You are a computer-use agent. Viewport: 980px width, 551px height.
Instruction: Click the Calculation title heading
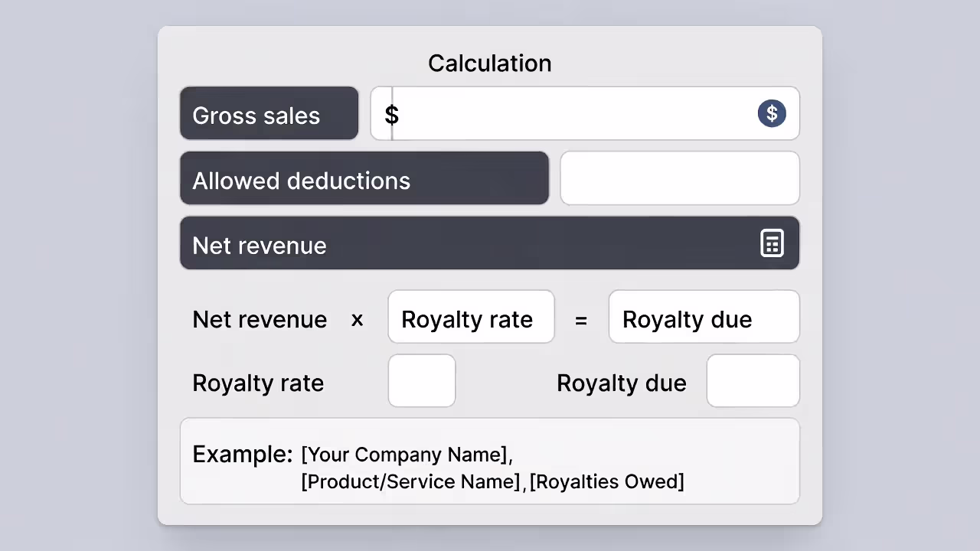pos(490,63)
